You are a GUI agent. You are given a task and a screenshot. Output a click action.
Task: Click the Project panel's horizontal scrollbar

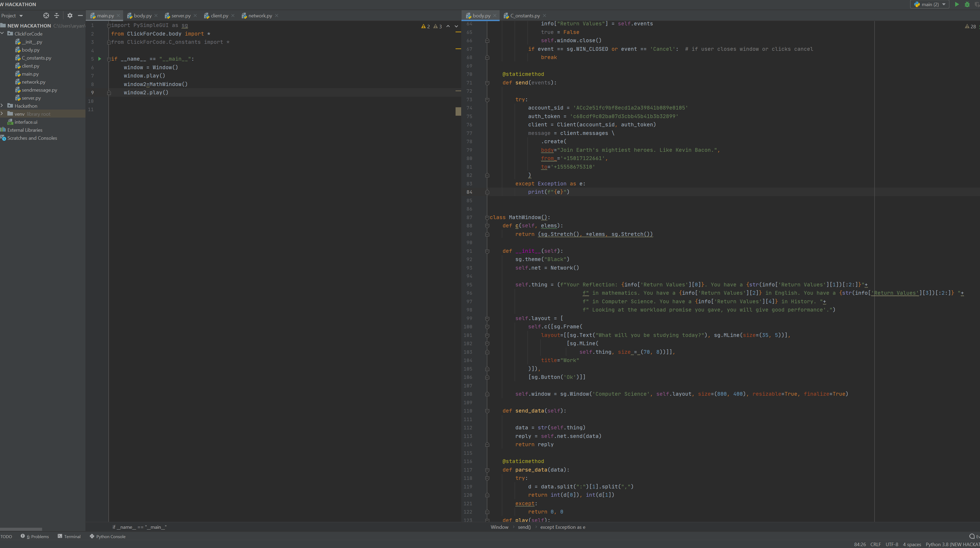pos(21,529)
